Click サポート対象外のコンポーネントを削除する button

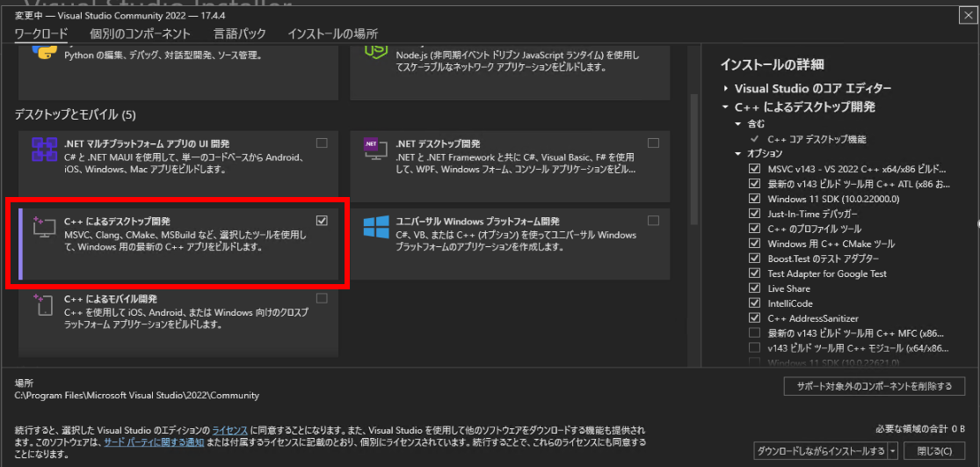click(875, 386)
